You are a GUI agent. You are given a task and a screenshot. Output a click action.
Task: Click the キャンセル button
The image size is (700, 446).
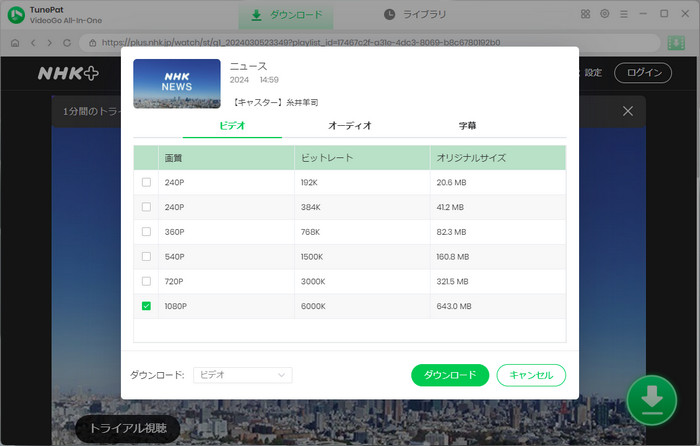531,375
